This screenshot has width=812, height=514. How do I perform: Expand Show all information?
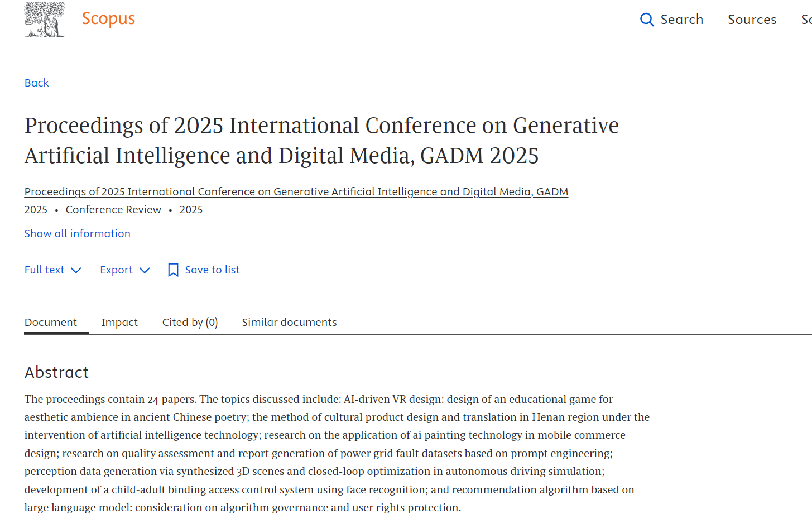tap(77, 233)
